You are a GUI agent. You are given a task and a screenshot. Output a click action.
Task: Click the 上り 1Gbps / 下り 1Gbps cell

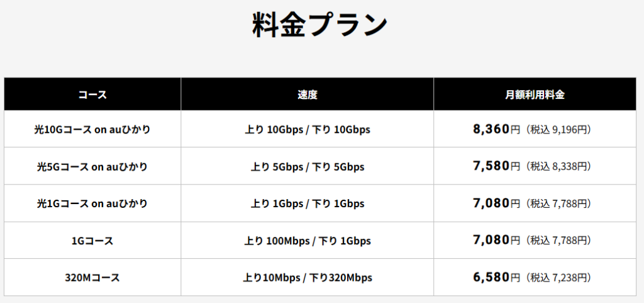(307, 203)
